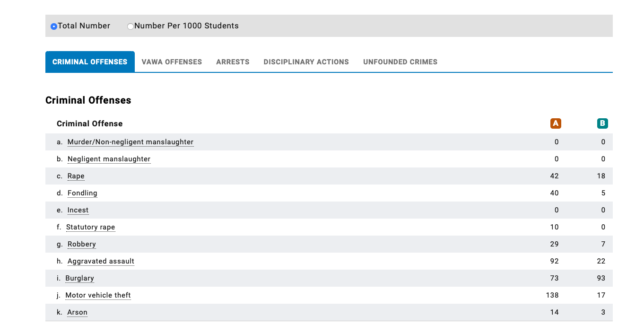The height and width of the screenshot is (334, 644).
Task: Click Burglary value 73 for school A
Action: click(x=555, y=278)
